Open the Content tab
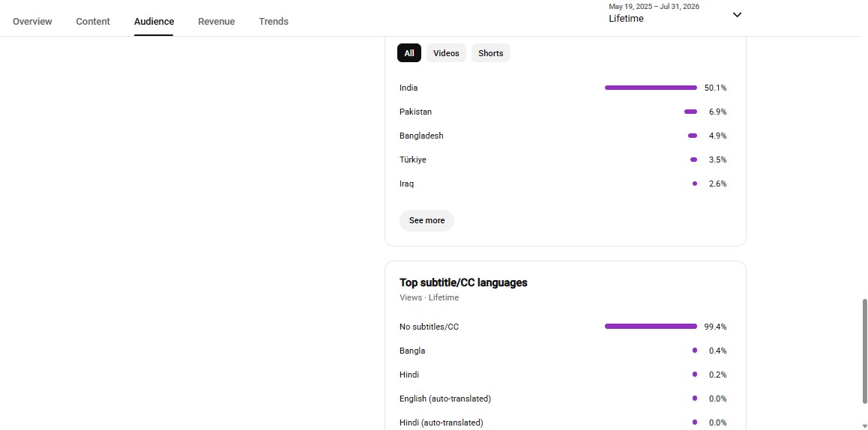Image resolution: width=868 pixels, height=430 pixels. [x=93, y=22]
